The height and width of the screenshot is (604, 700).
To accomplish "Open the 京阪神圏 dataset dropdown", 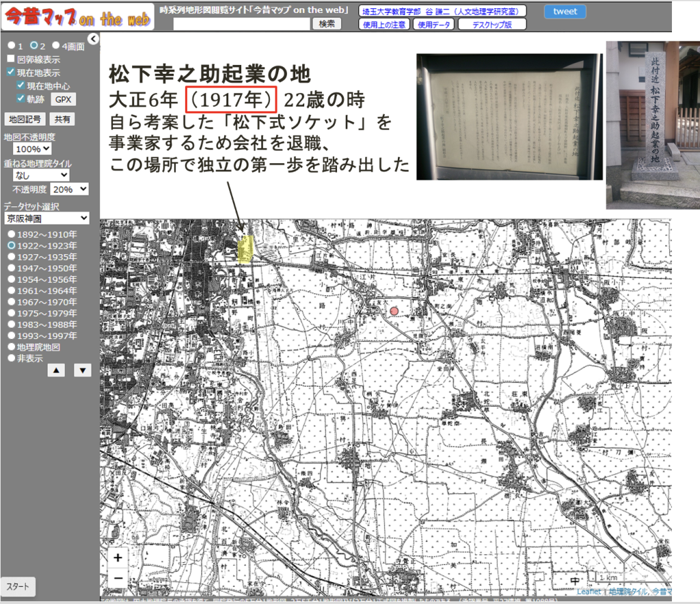I will tap(46, 218).
